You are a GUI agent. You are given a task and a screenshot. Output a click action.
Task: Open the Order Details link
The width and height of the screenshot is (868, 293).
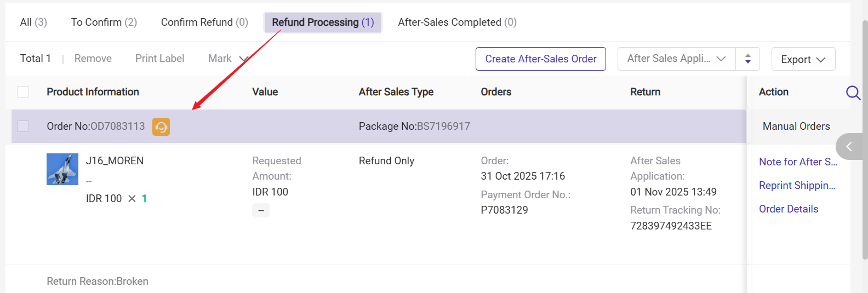coord(788,209)
